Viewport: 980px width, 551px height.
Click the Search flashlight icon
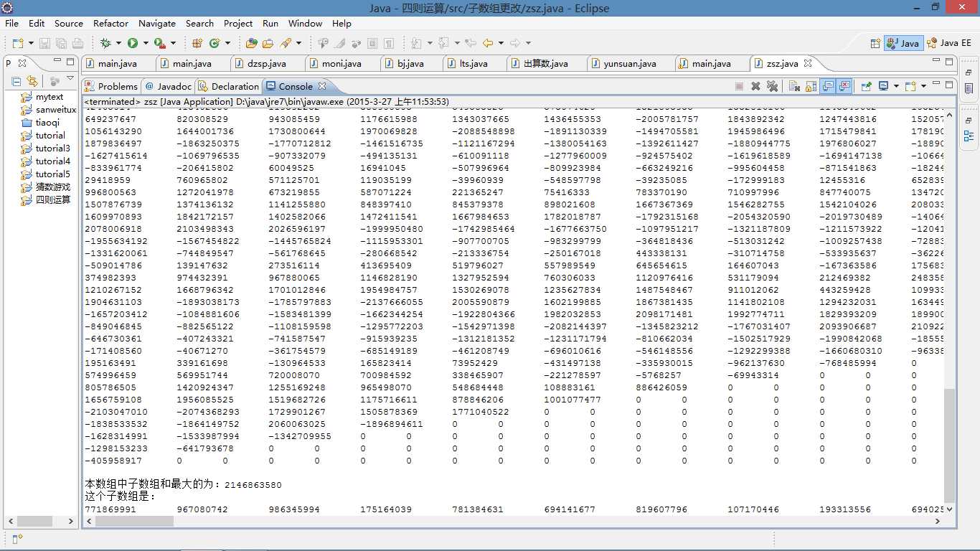(x=285, y=44)
